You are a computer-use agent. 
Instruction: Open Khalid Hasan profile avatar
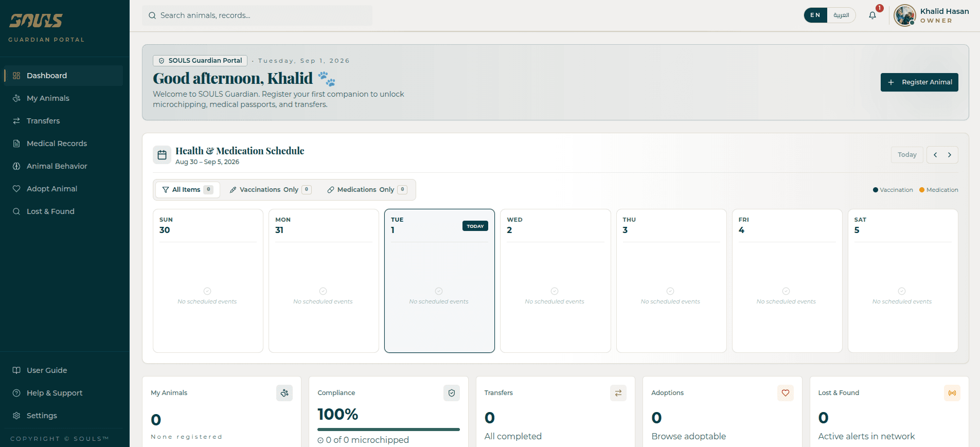(x=904, y=15)
